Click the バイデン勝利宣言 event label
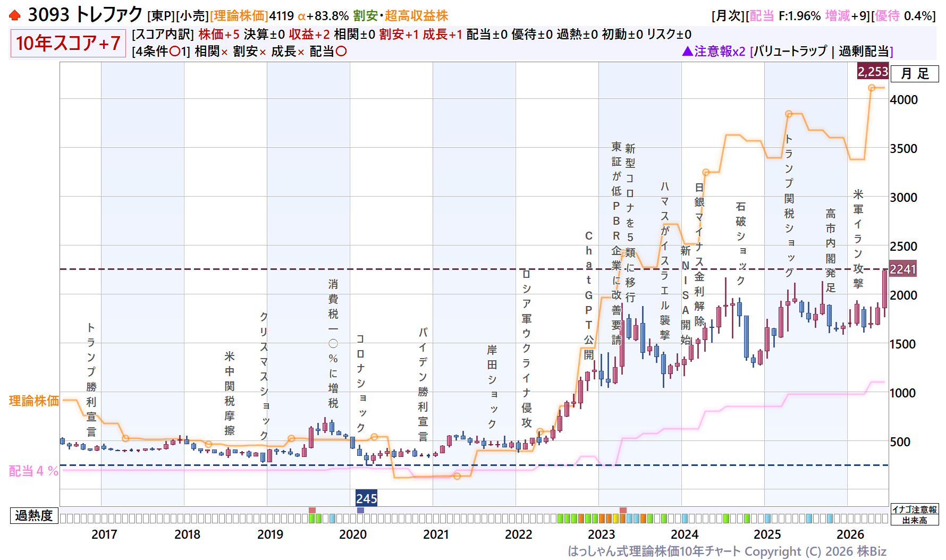The image size is (946, 560). (x=423, y=384)
